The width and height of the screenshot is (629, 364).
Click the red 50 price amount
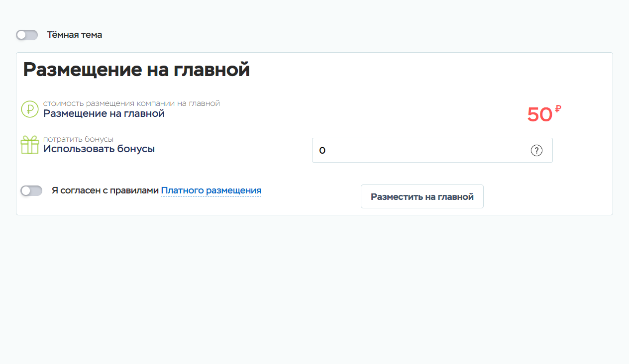[x=539, y=115]
